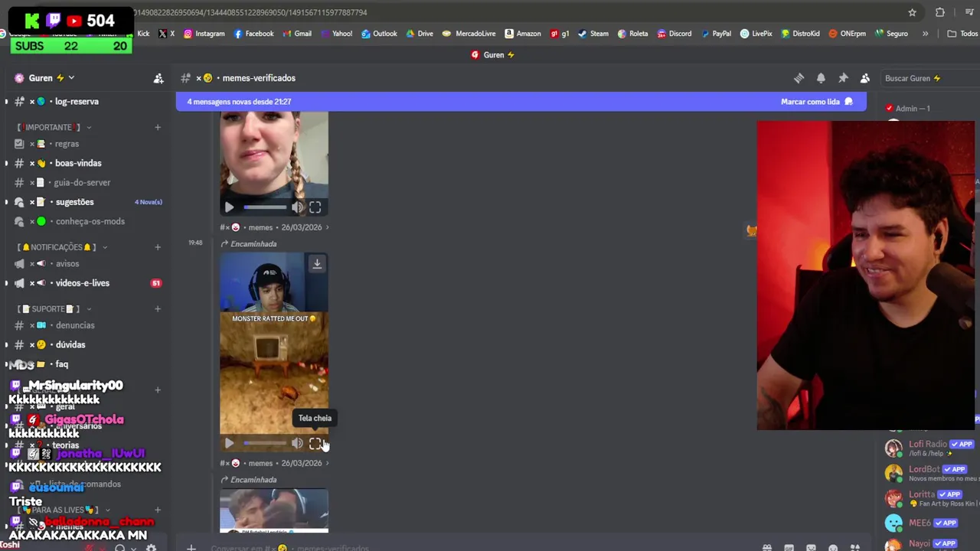This screenshot has width=980, height=551.
Task: Create a channel in the NOTIFICAÇÕES category
Action: point(158,247)
